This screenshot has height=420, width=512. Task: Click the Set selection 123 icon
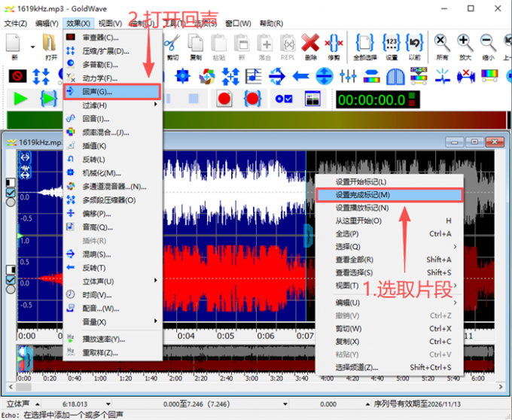[x=392, y=43]
